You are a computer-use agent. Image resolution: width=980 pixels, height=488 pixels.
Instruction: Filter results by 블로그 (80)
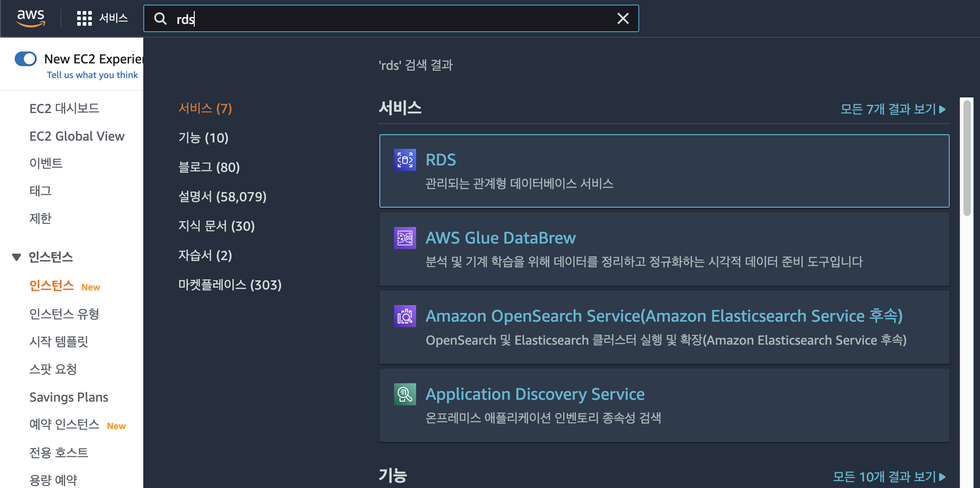(x=209, y=167)
